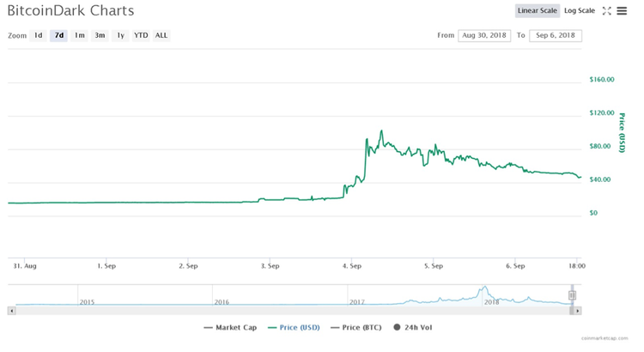Toggle the Market Cap series in legend

[x=230, y=327]
